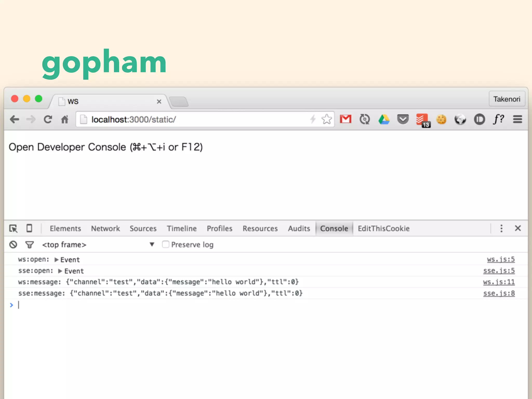Open source link ws.js:11
This screenshot has width=532, height=399.
(x=499, y=282)
